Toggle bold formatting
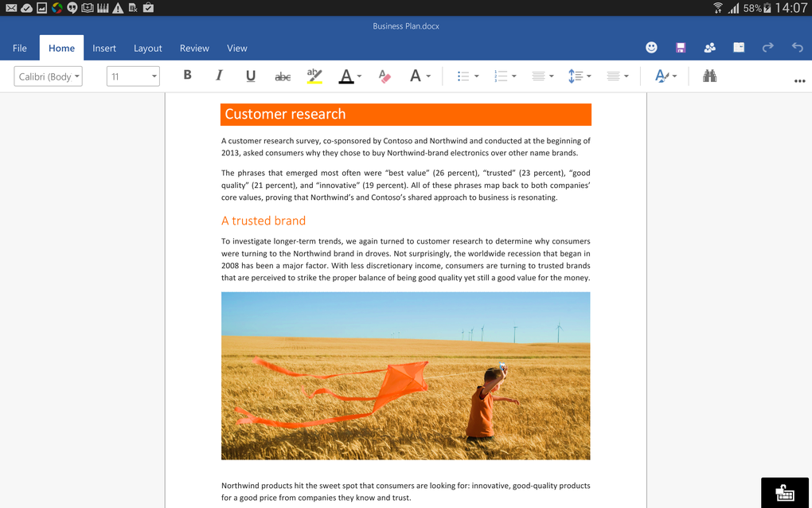The width and height of the screenshot is (812, 508). pos(187,75)
